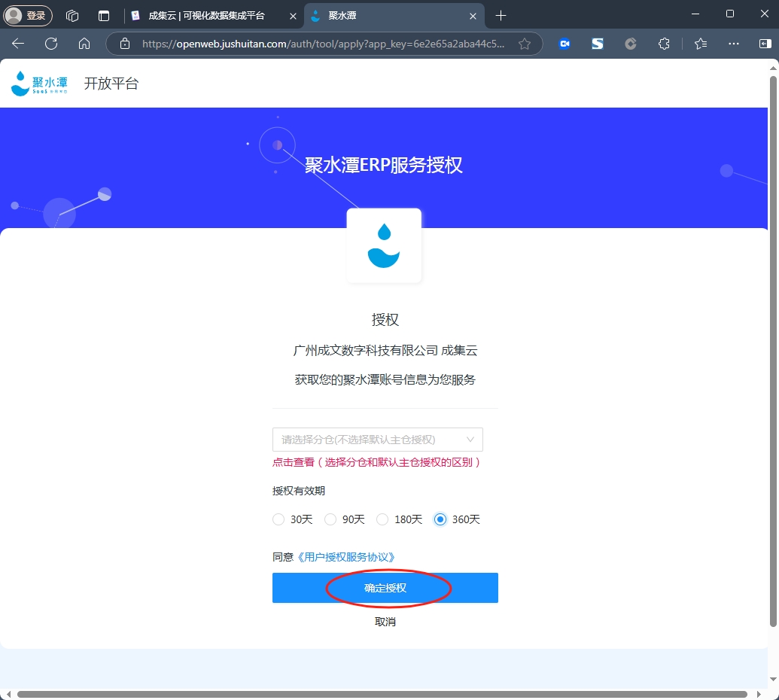Open the gray circular extension icon
779x700 pixels.
[x=631, y=44]
